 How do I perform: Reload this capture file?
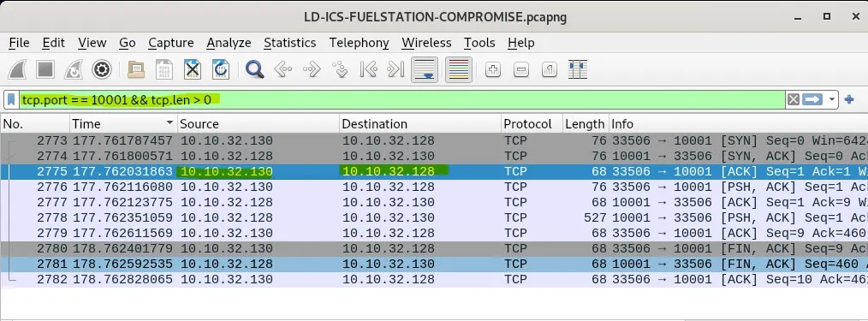pos(220,69)
